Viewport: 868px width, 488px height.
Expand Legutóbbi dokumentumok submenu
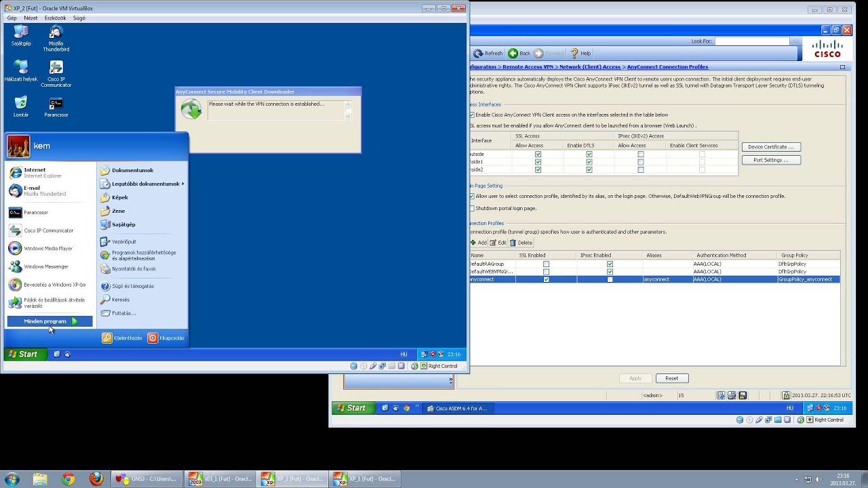tap(142, 184)
